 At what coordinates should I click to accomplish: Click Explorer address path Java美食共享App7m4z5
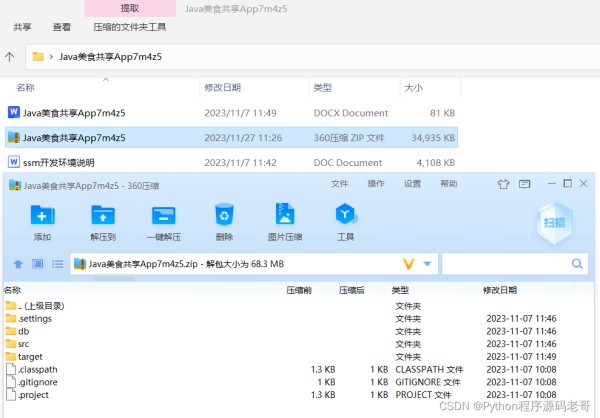point(110,57)
